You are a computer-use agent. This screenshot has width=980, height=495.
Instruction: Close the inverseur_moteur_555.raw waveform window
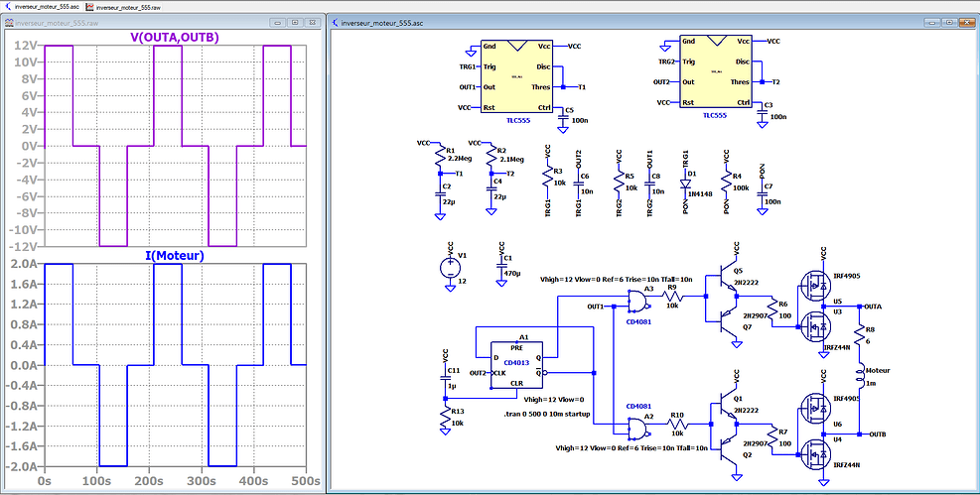pyautogui.click(x=313, y=23)
